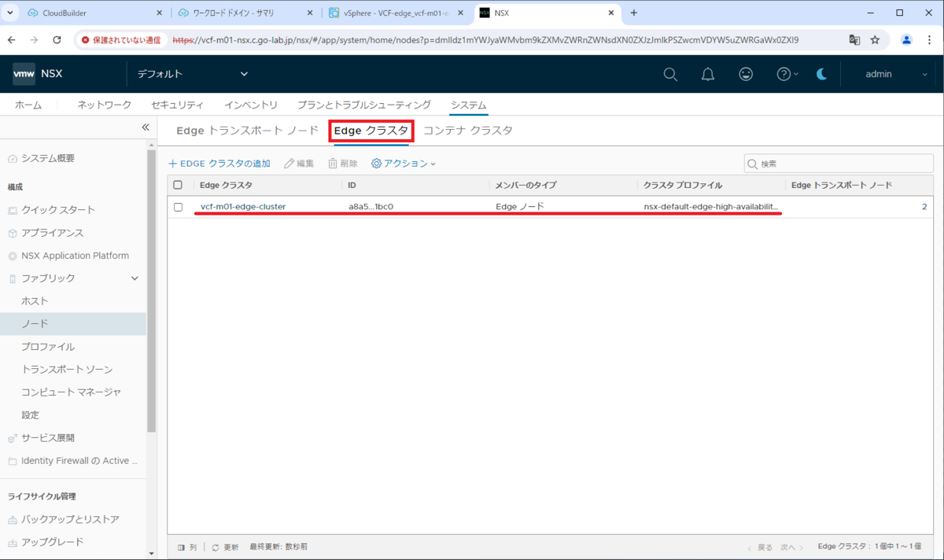This screenshot has height=560, width=944.
Task: Open the admin user dropdown
Action: click(x=897, y=74)
